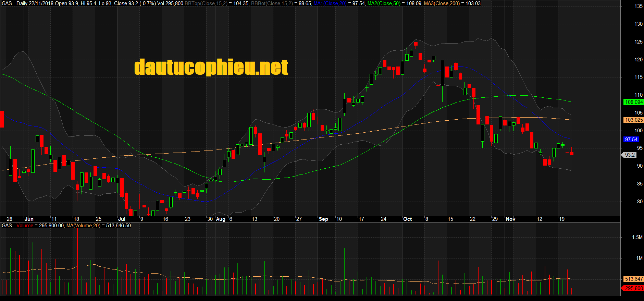Click the 130 price axis label
The height and width of the screenshot is (301, 644).
639,24
